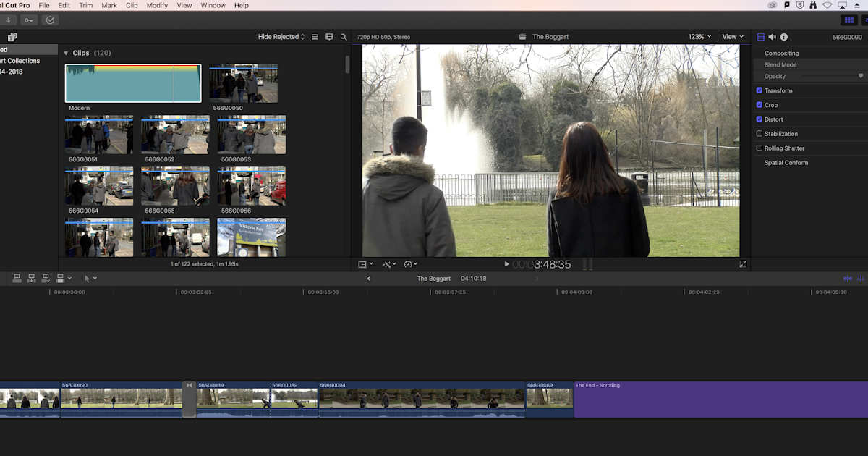The width and height of the screenshot is (868, 456).
Task: Open the keyword editor key icon
Action: (x=28, y=20)
